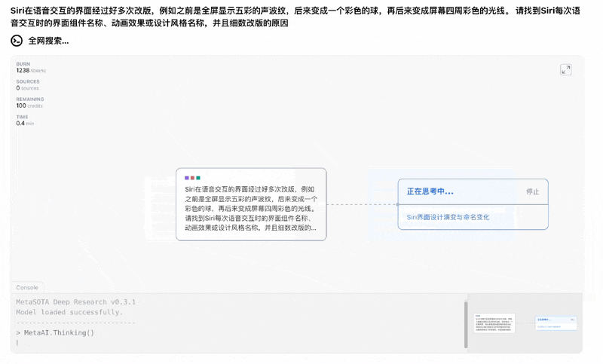Click the Model loaded successfully console line
603x364 pixels.
tap(69, 312)
